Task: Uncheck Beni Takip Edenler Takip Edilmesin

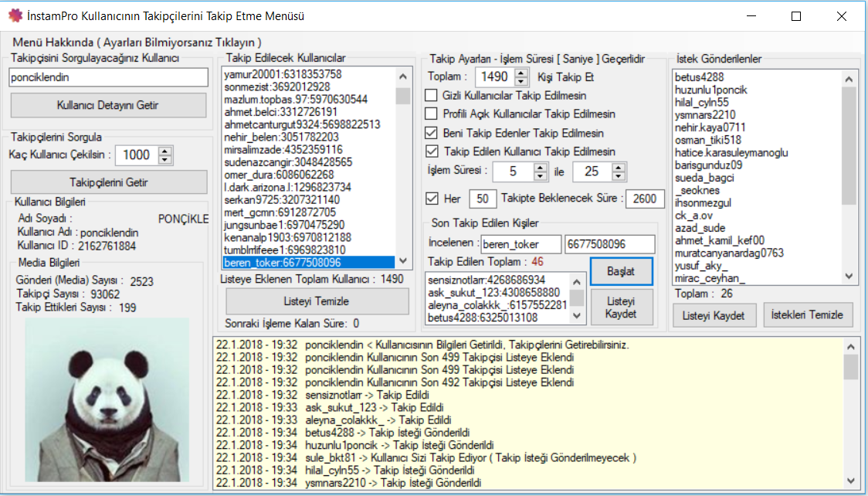Action: tap(431, 133)
